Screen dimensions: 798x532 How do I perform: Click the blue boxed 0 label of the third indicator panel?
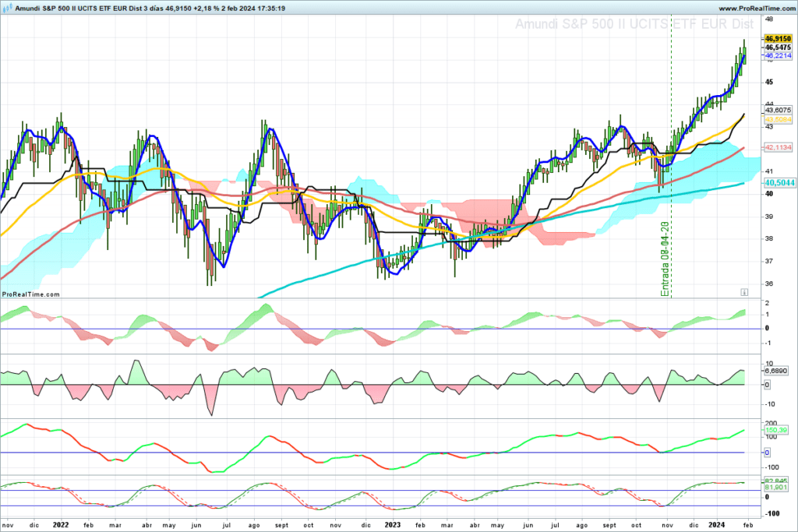pyautogui.click(x=768, y=453)
